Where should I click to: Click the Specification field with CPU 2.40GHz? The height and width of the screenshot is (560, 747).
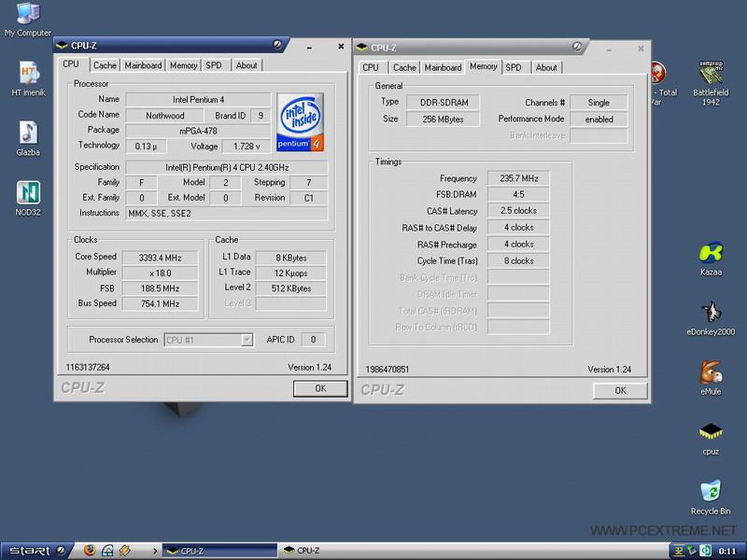(227, 168)
